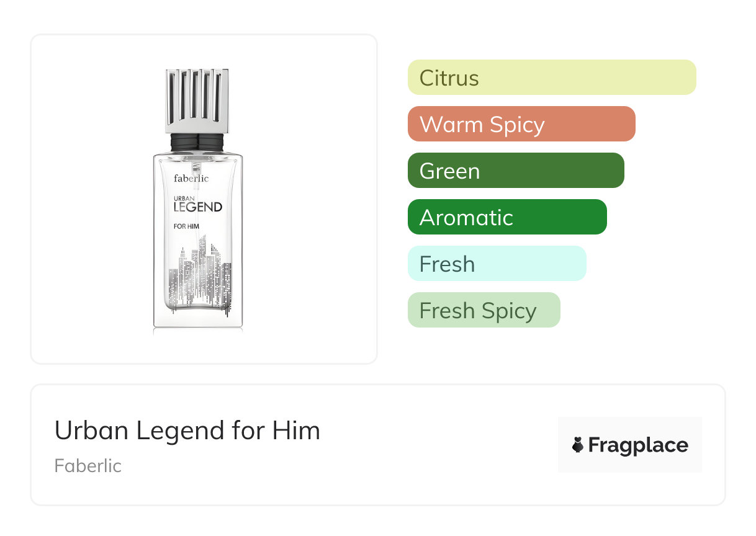Click the Green accord bar
Viewport: 756px width, 536px height.
[515, 171]
